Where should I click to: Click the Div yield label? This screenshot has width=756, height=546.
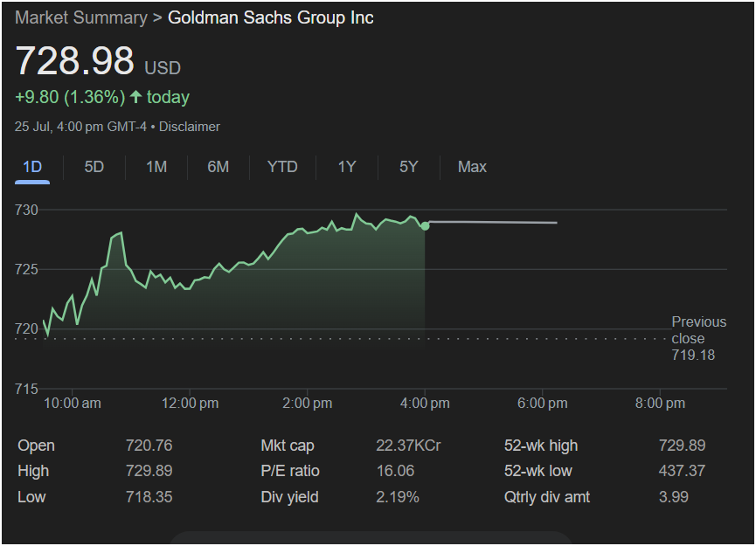tap(289, 497)
